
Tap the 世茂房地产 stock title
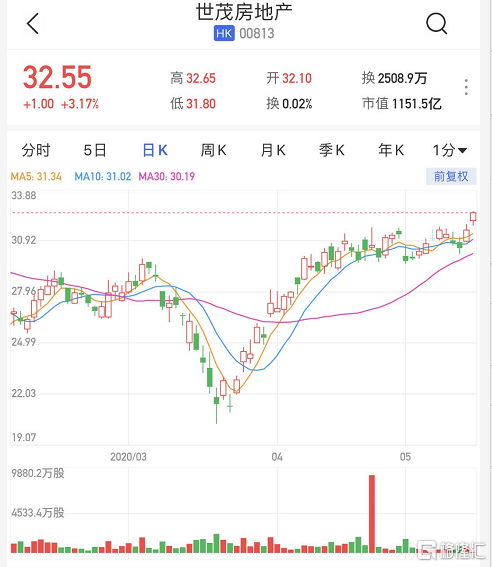coord(244,12)
